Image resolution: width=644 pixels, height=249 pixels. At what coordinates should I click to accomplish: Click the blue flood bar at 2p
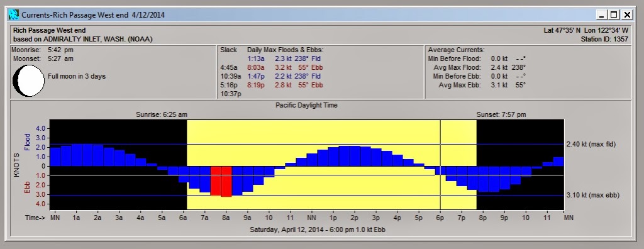355,156
